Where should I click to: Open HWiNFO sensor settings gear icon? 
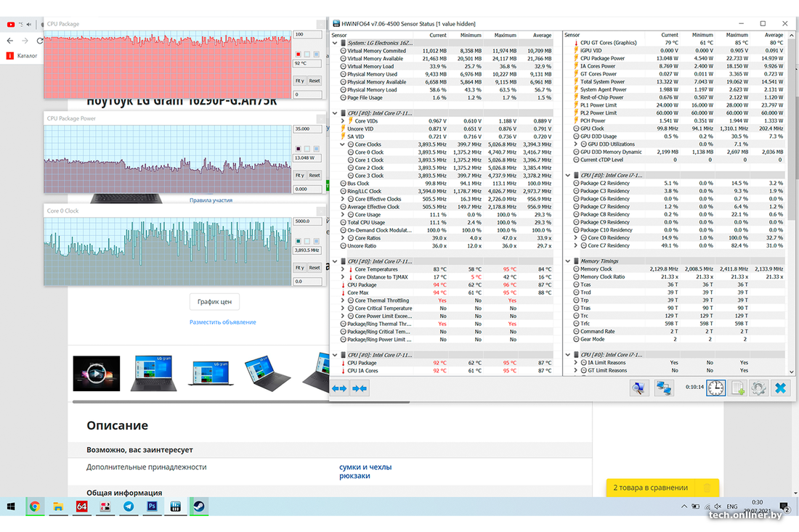click(759, 388)
